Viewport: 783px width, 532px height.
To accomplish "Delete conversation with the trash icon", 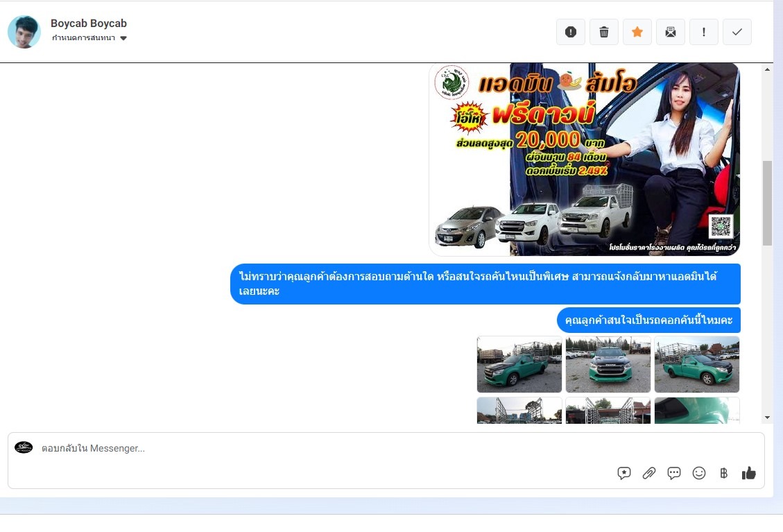I will click(604, 32).
